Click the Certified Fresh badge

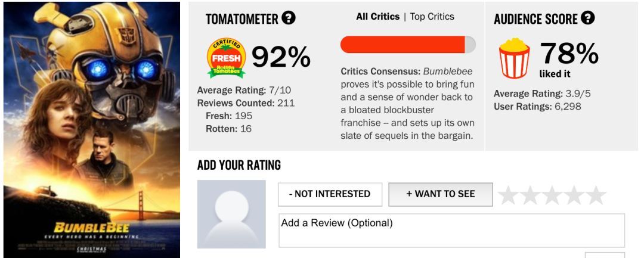click(227, 58)
